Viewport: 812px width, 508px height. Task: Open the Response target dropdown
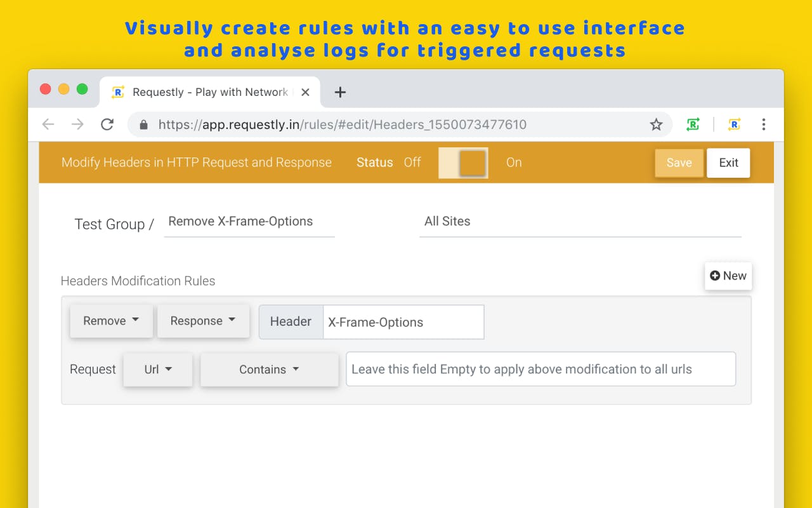(203, 321)
